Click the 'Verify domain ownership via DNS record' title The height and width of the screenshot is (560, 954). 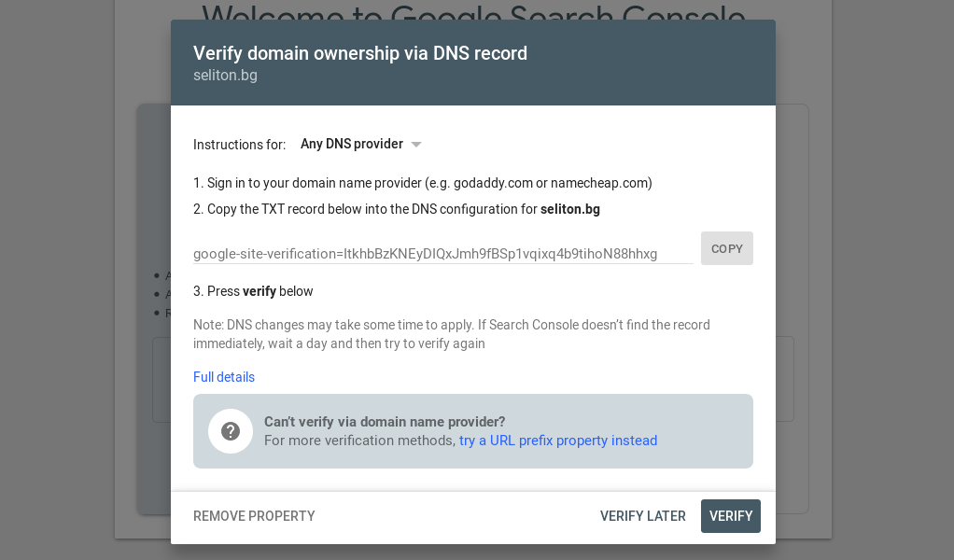click(360, 53)
